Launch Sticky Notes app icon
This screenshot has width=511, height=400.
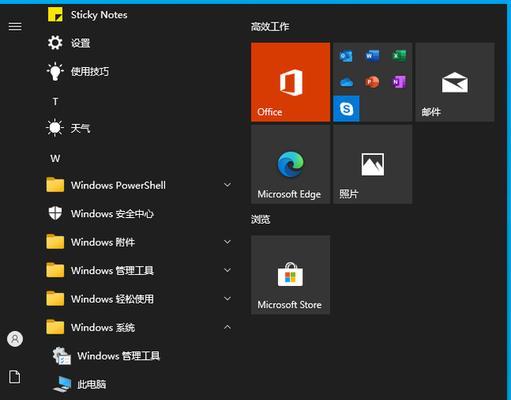(x=55, y=15)
